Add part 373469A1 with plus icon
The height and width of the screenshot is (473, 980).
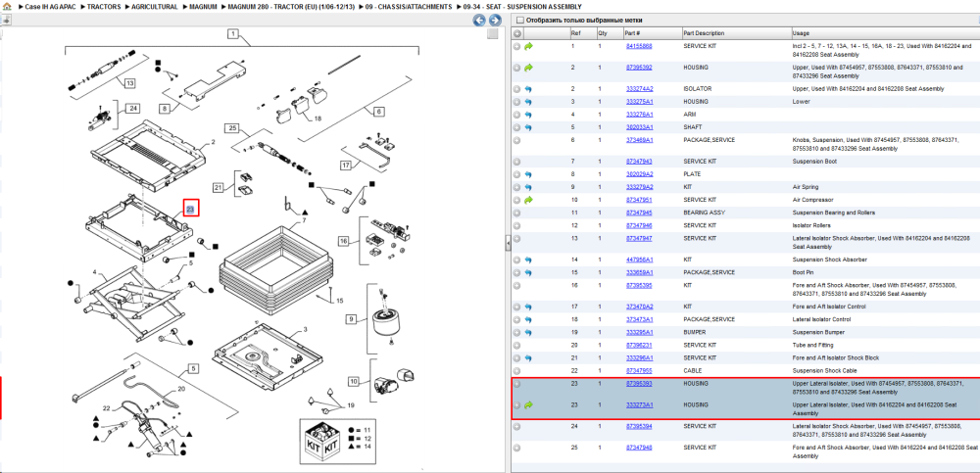pyautogui.click(x=516, y=141)
